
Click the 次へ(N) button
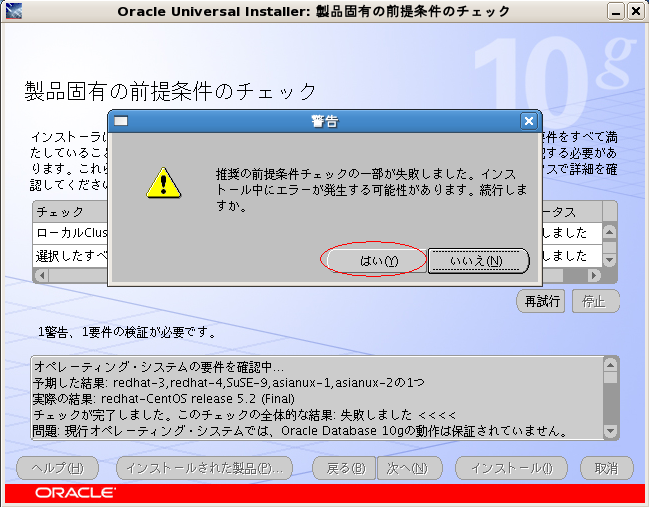point(409,468)
